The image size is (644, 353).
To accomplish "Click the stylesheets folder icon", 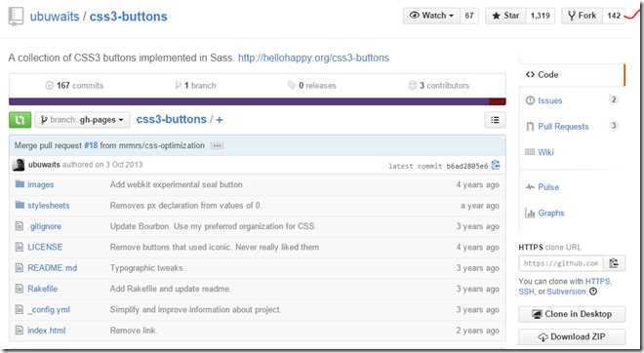I will pyautogui.click(x=20, y=205).
